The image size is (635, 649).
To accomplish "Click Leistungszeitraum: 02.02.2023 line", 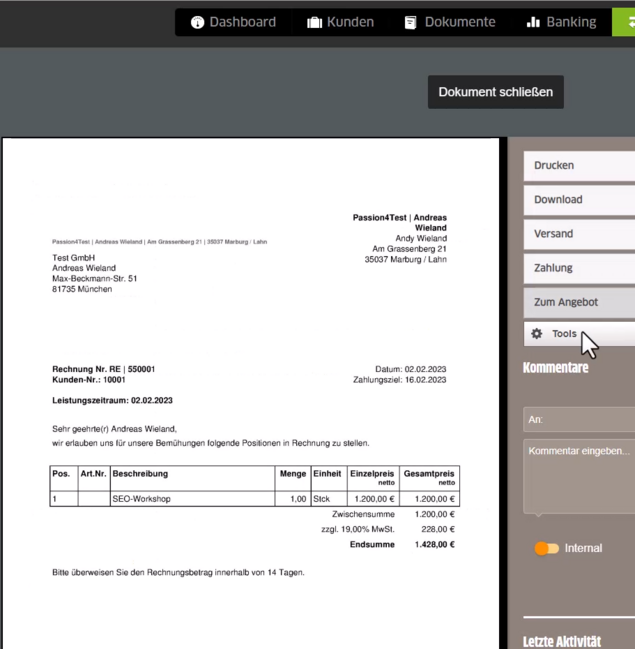I will pyautogui.click(x=112, y=401).
